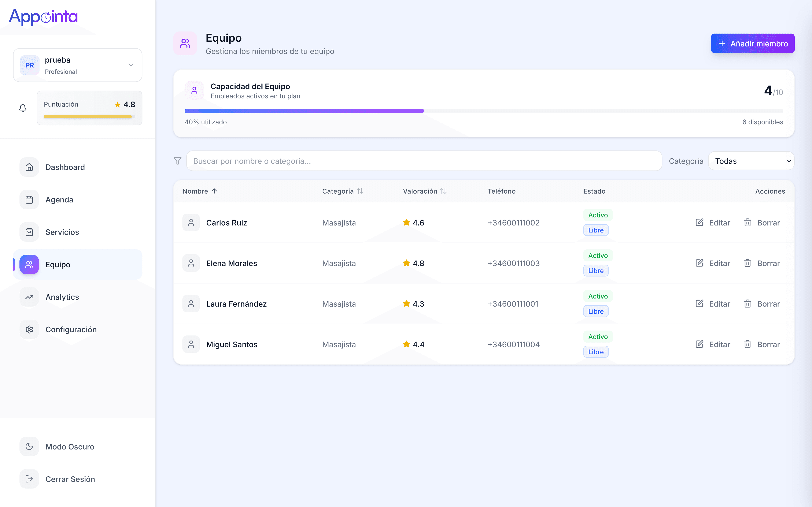The image size is (812, 507).
Task: Select Equipo sidebar item
Action: (x=77, y=265)
